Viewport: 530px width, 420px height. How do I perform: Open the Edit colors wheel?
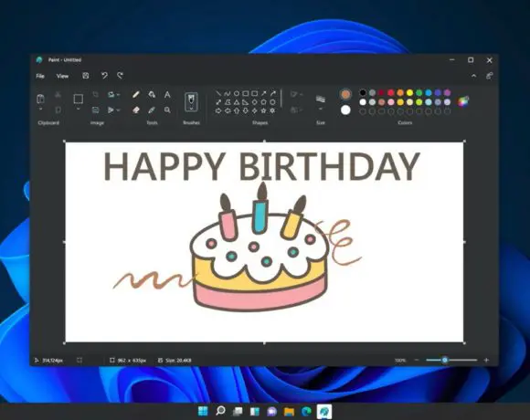pos(463,101)
